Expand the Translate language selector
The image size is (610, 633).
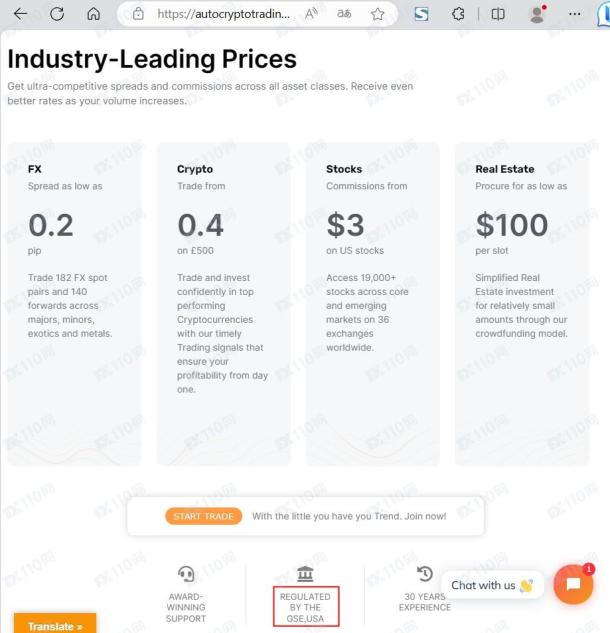(55, 625)
